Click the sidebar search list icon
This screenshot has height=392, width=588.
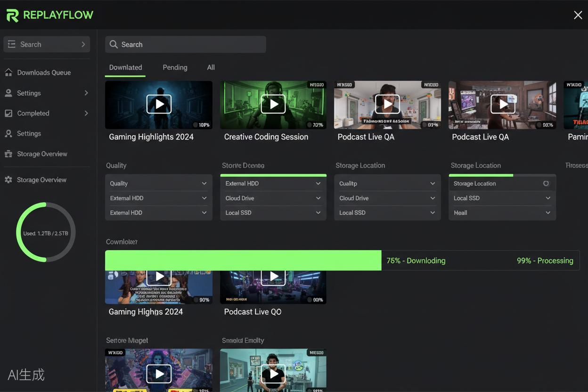12,44
